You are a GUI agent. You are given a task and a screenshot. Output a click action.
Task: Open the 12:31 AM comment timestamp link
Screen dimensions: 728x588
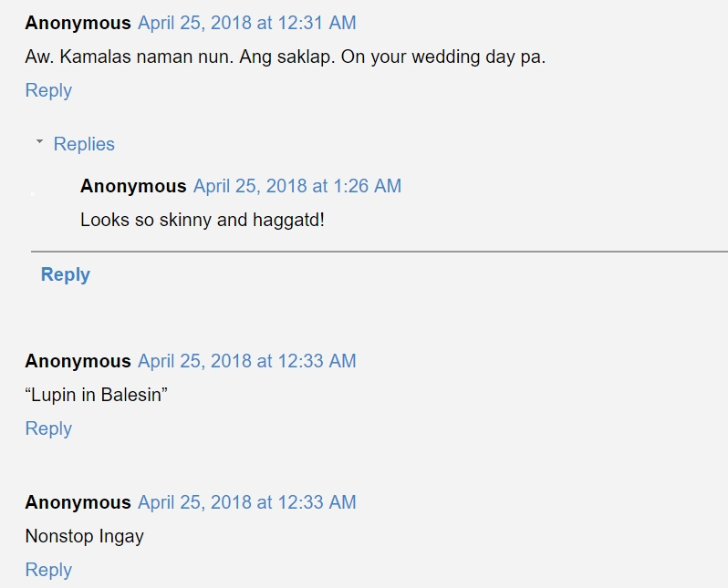pos(247,23)
